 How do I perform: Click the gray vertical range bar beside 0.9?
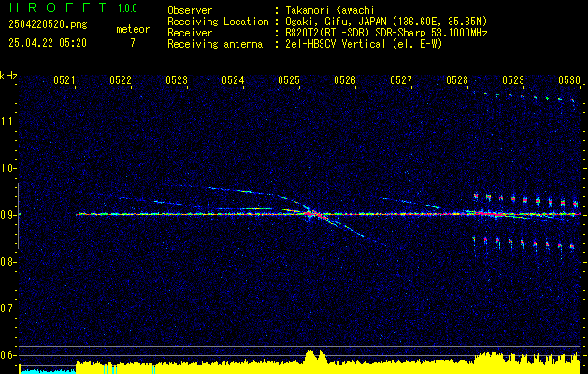click(19, 216)
